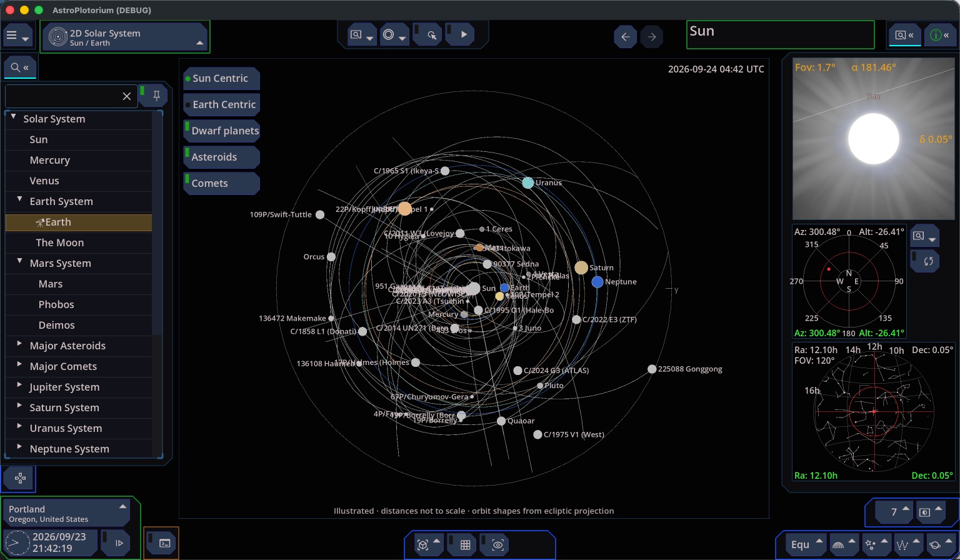The height and width of the screenshot is (560, 960).
Task: Toggle Dwarf planets display
Action: pyautogui.click(x=221, y=131)
